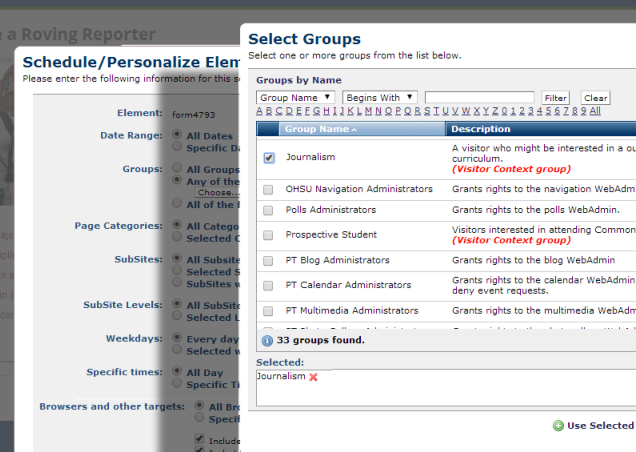The width and height of the screenshot is (636, 452).
Task: Check the PT Calendar Administrators checkbox
Action: [x=268, y=286]
